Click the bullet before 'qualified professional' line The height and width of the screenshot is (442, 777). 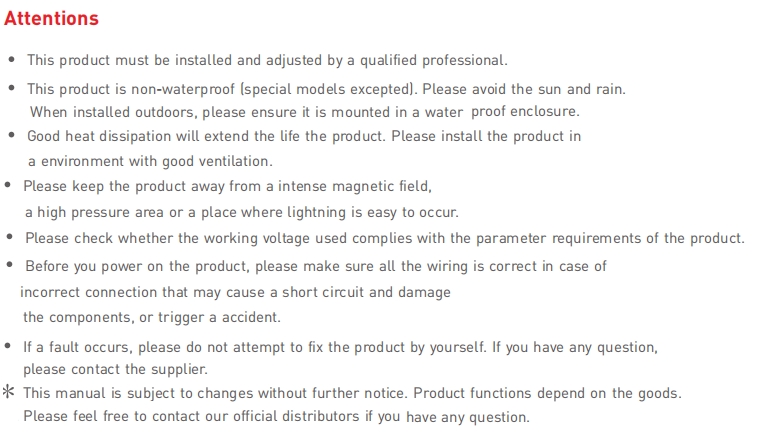tap(12, 59)
